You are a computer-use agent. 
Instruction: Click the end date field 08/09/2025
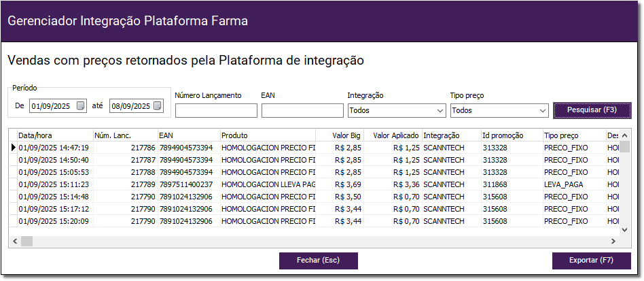[131, 106]
